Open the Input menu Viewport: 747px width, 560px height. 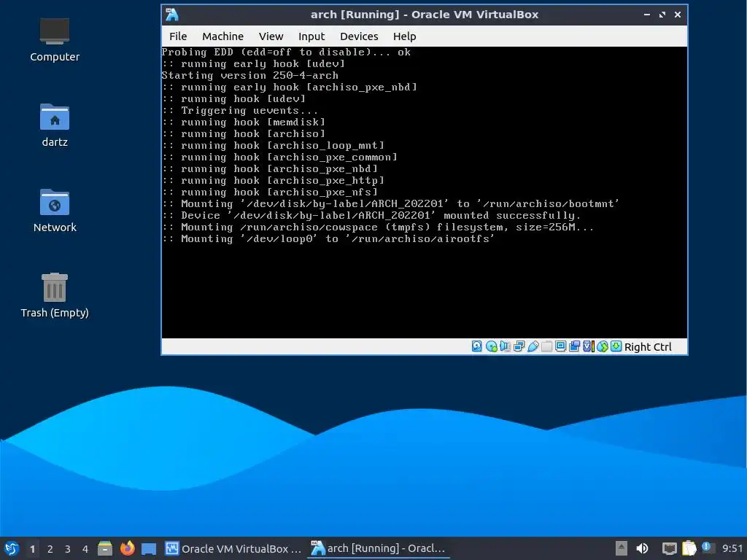[311, 36]
